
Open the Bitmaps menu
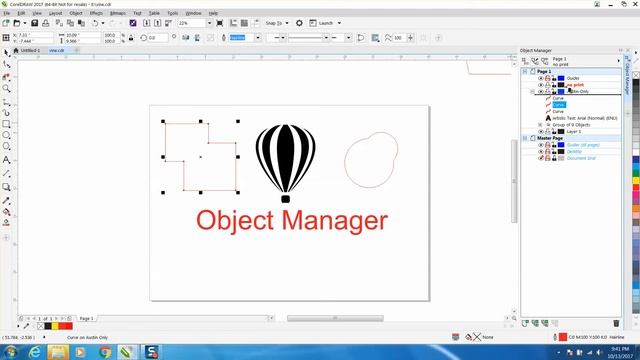118,13
